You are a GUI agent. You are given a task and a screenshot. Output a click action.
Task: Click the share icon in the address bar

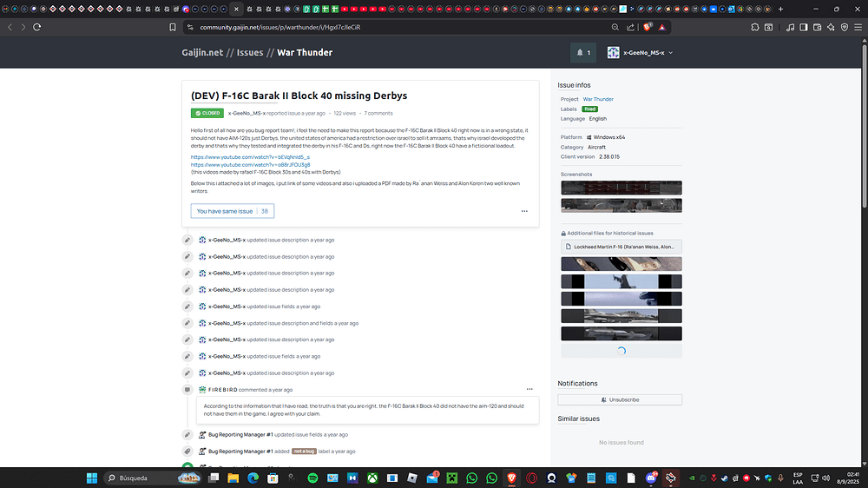[630, 27]
